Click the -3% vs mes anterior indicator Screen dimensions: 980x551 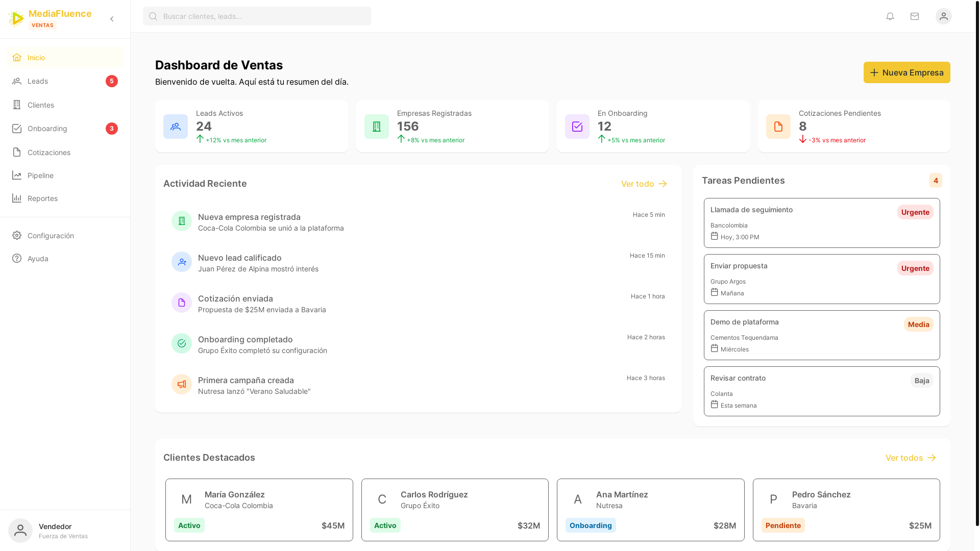click(x=832, y=140)
